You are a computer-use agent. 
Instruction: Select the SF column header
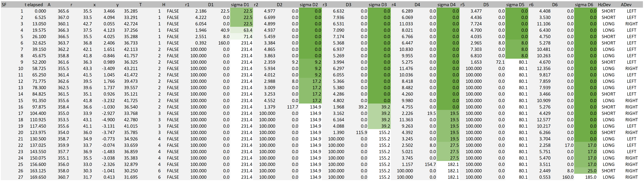(4, 5)
